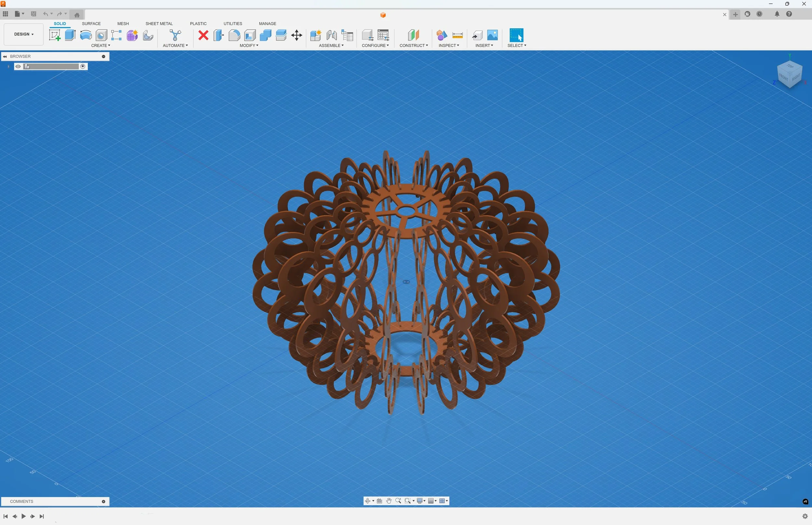Open the CONSTRUCT dropdown menu
The image size is (812, 525).
click(x=413, y=45)
